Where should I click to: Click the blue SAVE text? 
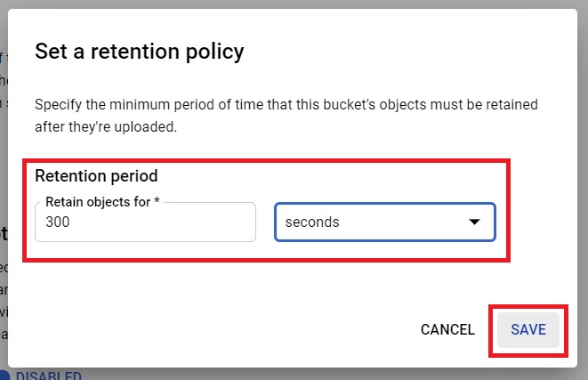click(528, 330)
